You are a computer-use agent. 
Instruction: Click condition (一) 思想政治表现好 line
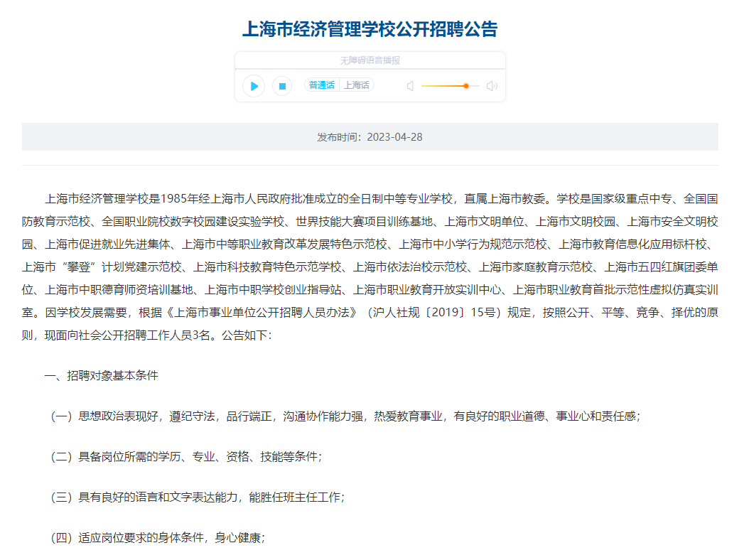click(x=345, y=416)
